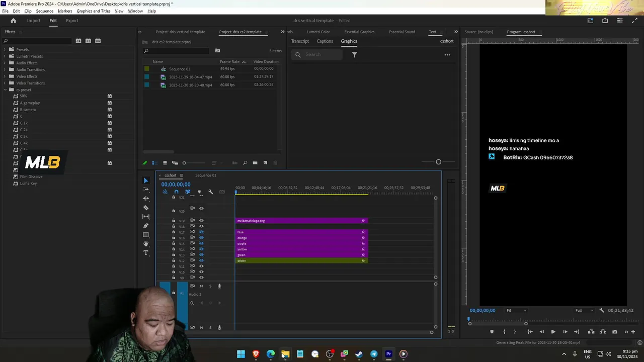Image resolution: width=644 pixels, height=362 pixels.
Task: Click the filter icon in Graphics tab
Action: [354, 55]
